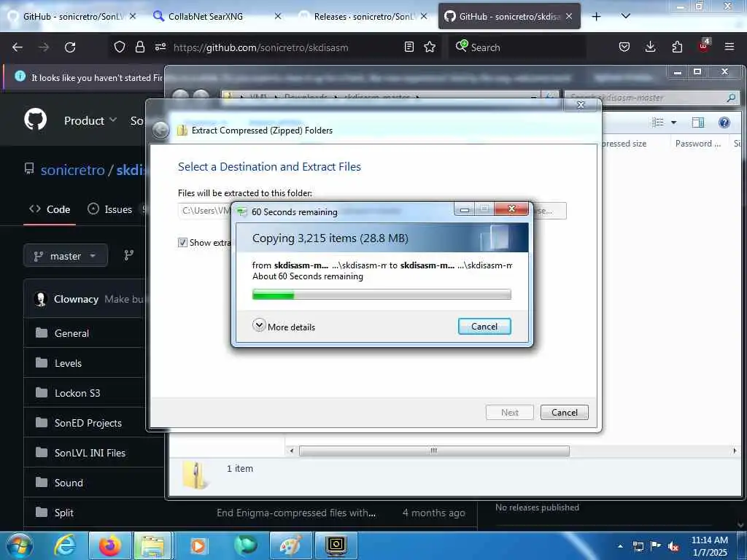Open Windows Media Player from taskbar

[198, 545]
